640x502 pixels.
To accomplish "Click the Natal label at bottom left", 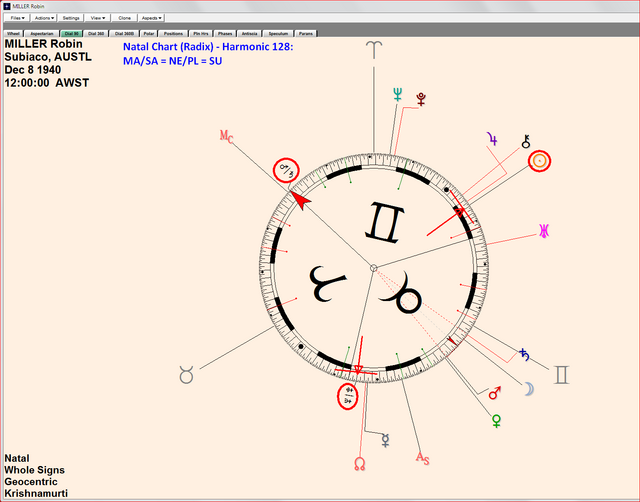I will point(17,458).
